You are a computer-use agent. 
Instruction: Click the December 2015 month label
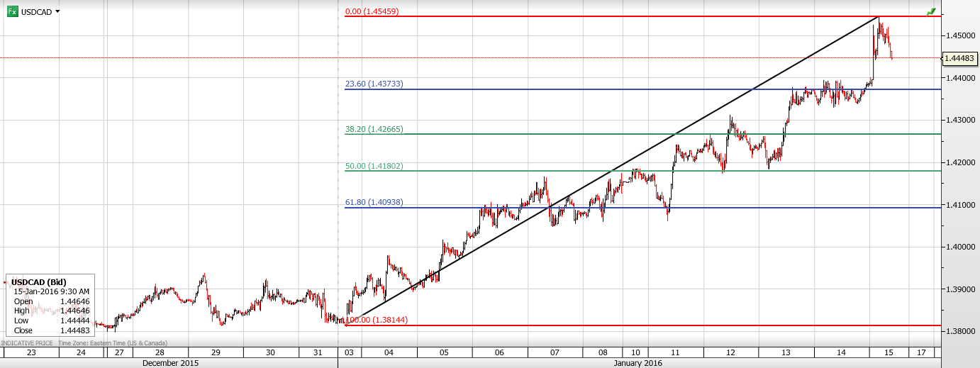[x=170, y=362]
